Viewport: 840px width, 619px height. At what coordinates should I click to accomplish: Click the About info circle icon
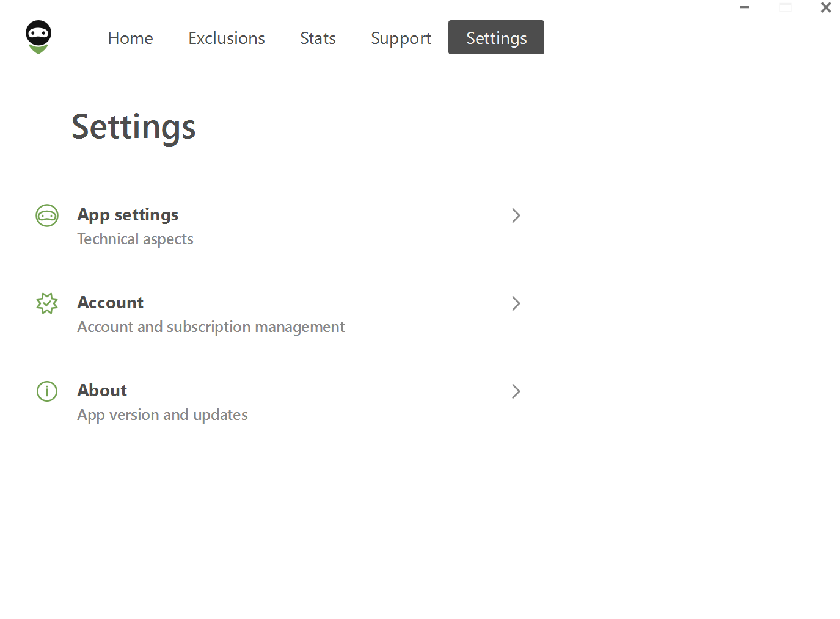[x=47, y=391]
